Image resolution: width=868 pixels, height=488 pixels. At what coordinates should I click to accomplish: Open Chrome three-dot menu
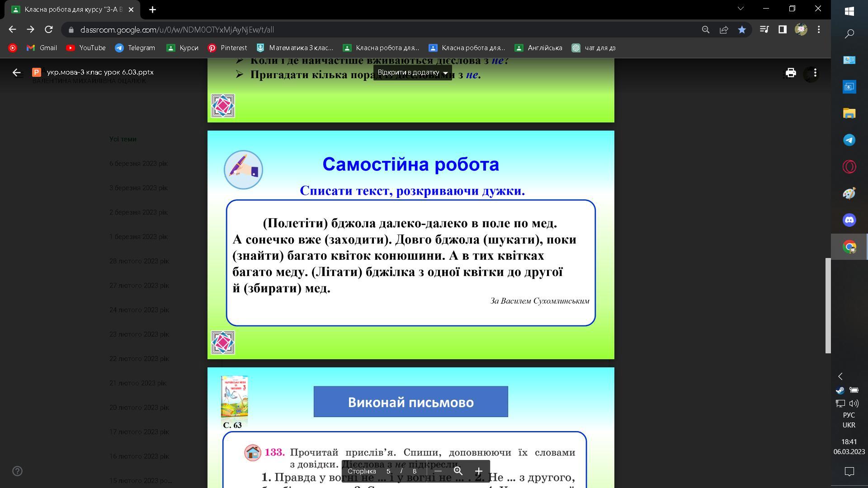click(819, 29)
